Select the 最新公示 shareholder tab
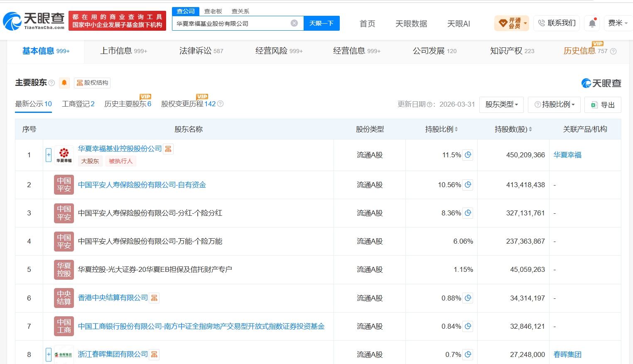 pyautogui.click(x=34, y=104)
